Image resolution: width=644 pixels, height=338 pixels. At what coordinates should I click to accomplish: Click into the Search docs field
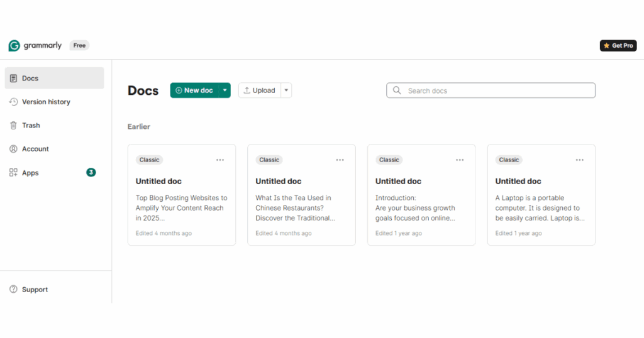point(497,90)
